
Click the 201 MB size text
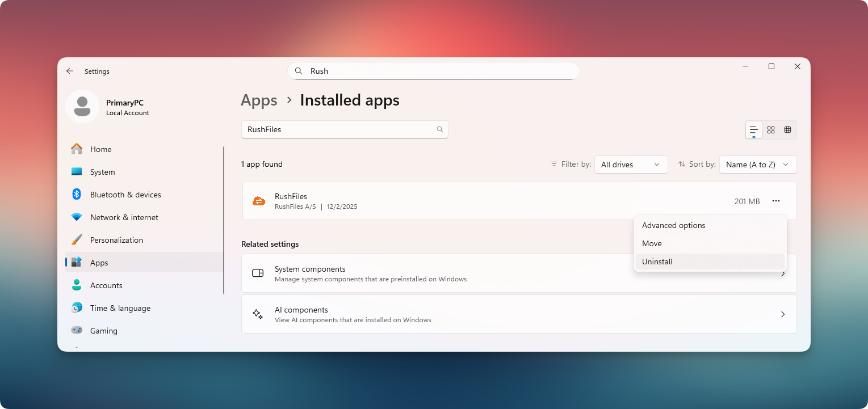tap(747, 201)
